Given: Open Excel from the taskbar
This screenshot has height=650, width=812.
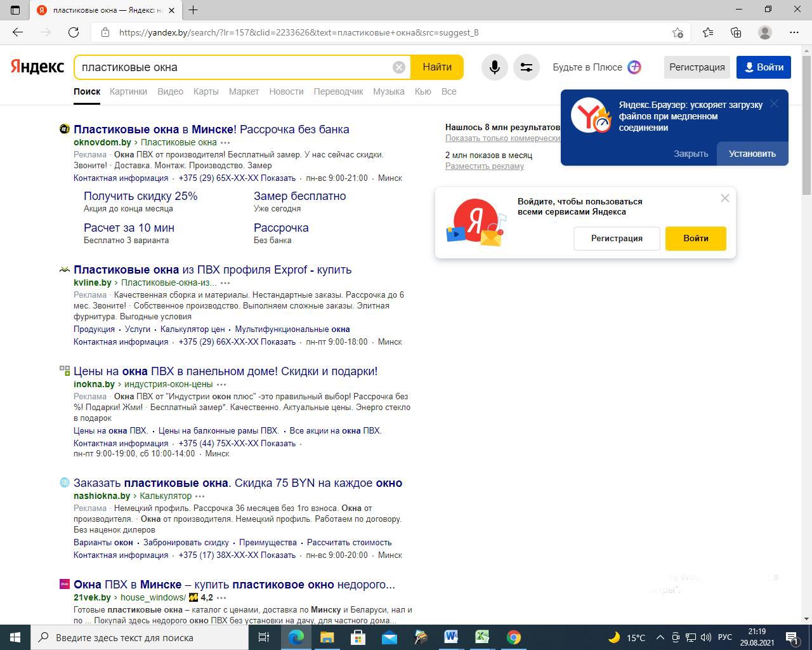Looking at the screenshot, I should coord(482,637).
